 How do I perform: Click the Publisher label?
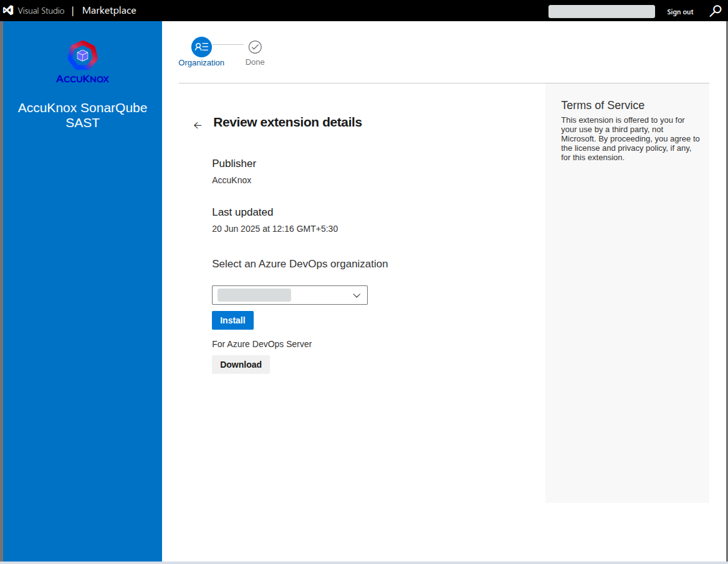[x=234, y=163]
